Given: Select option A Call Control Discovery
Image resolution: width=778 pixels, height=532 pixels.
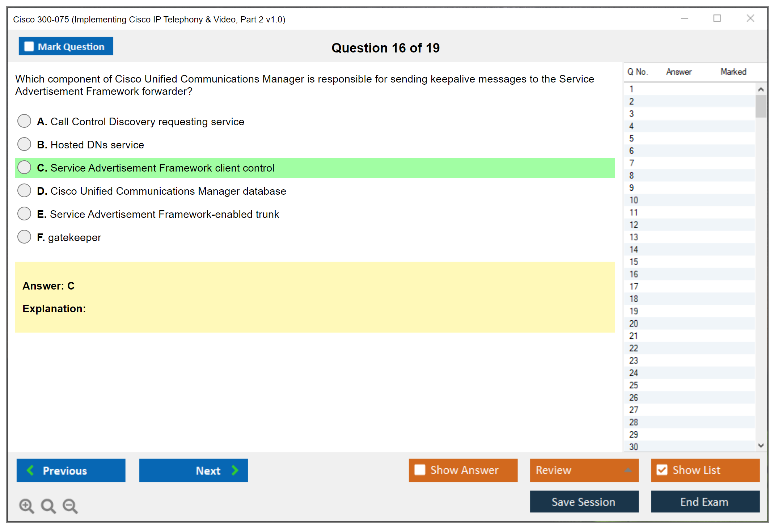Looking at the screenshot, I should click(24, 121).
